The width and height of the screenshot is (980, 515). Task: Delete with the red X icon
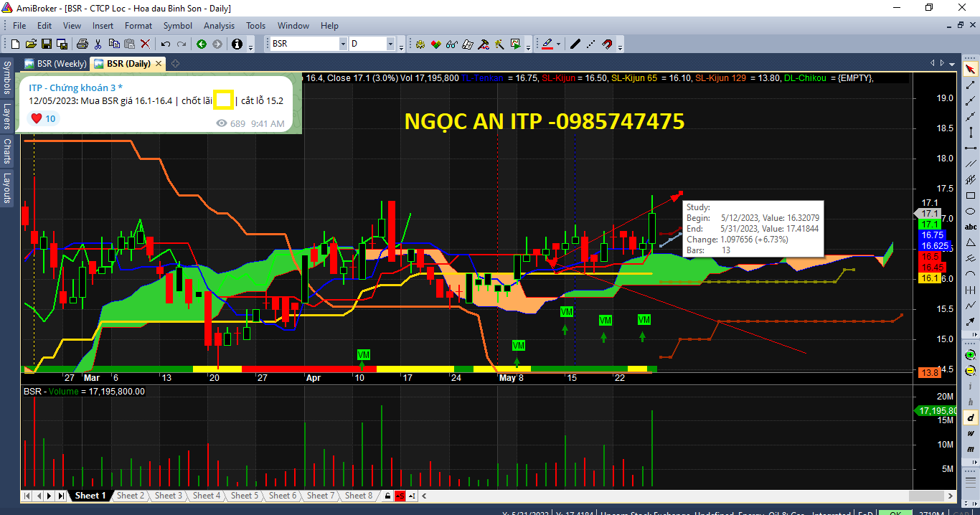145,44
